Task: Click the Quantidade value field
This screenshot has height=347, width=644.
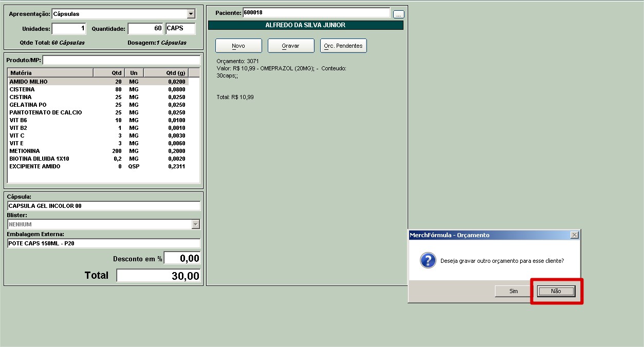Action: [145, 29]
